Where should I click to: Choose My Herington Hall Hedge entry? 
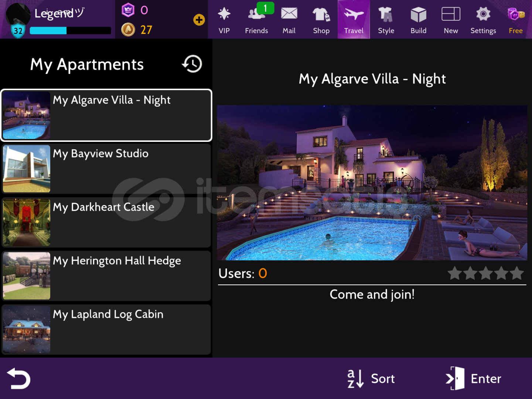coord(106,276)
